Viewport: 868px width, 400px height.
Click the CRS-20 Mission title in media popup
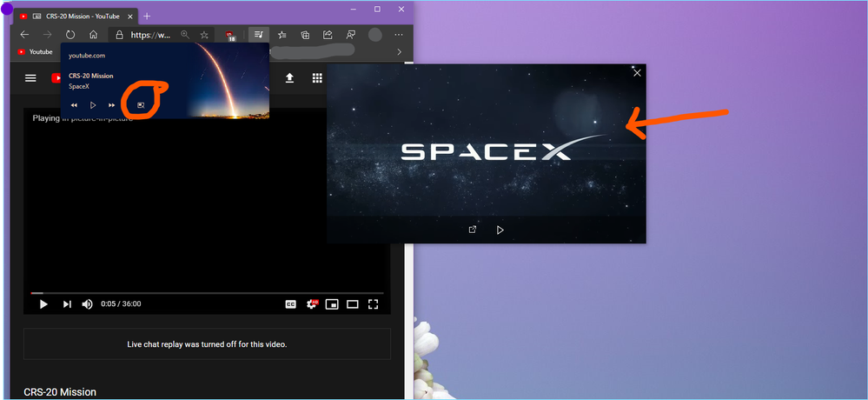click(90, 76)
